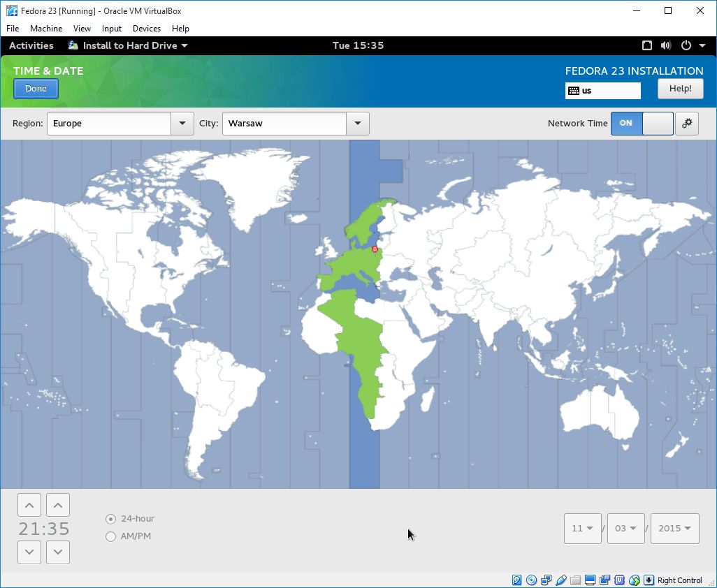
Task: Open the Help menu in VirtualBox
Action: [180, 29]
